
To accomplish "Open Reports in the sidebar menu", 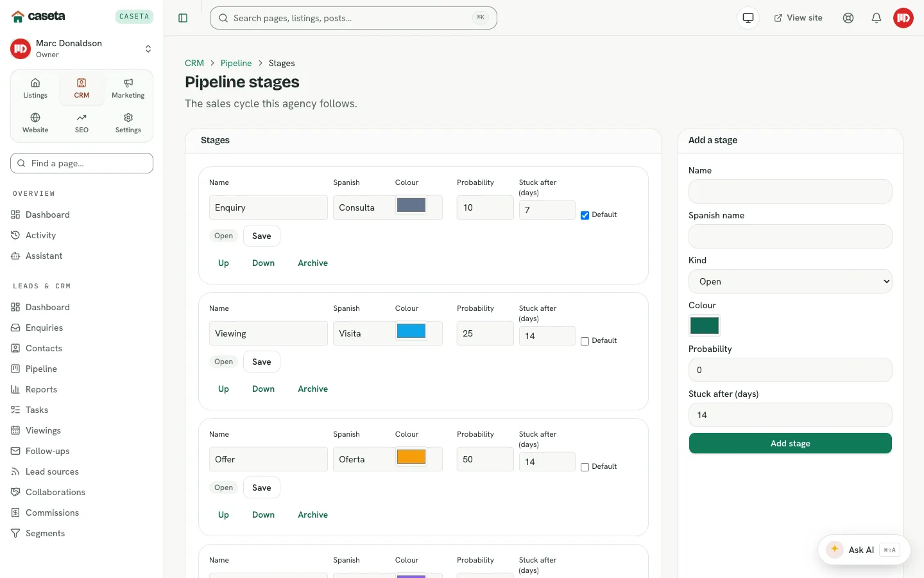I will click(81, 389).
